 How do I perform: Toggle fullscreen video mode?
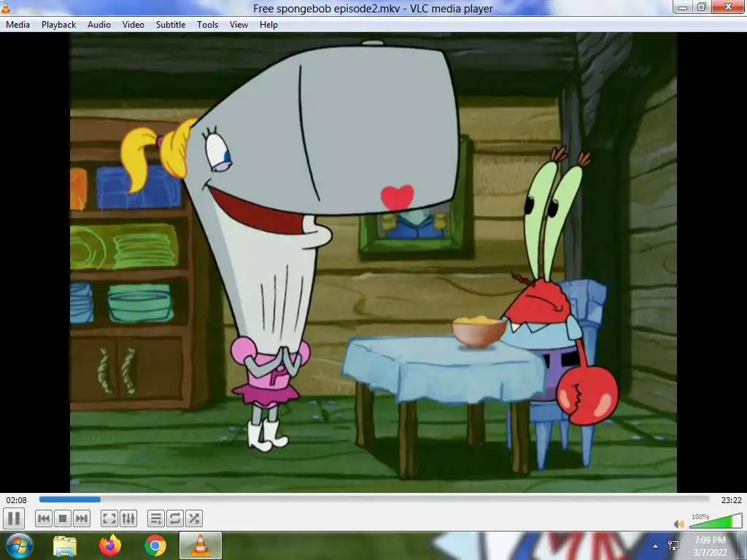tap(109, 518)
